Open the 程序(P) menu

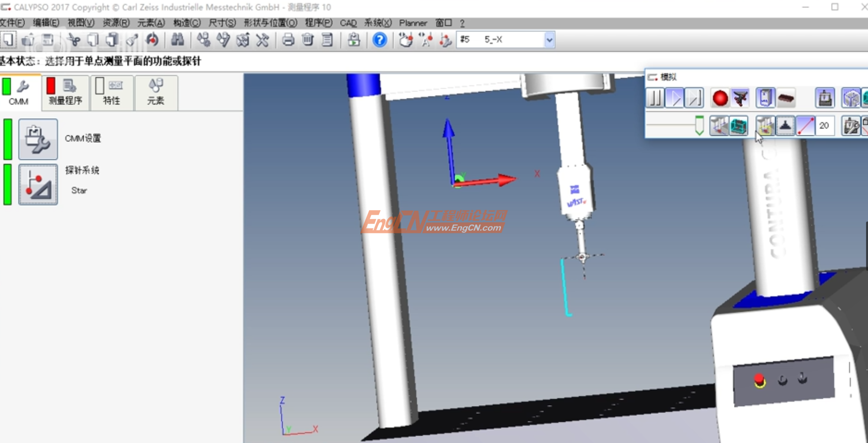point(319,23)
